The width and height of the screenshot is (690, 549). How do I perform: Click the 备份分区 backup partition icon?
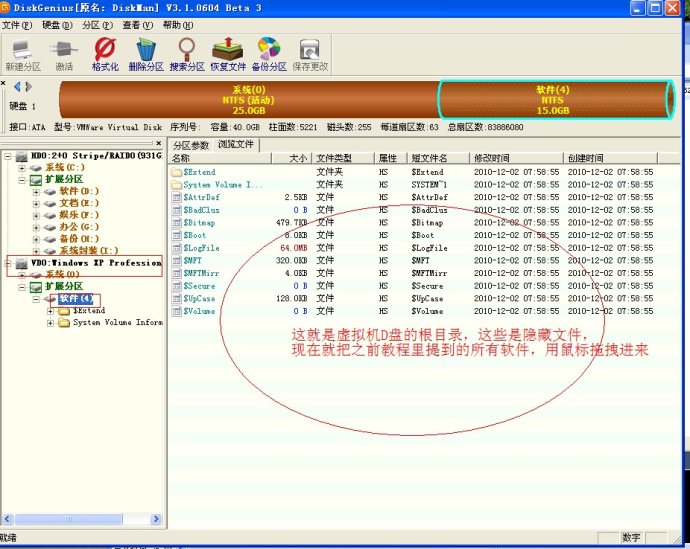click(269, 55)
